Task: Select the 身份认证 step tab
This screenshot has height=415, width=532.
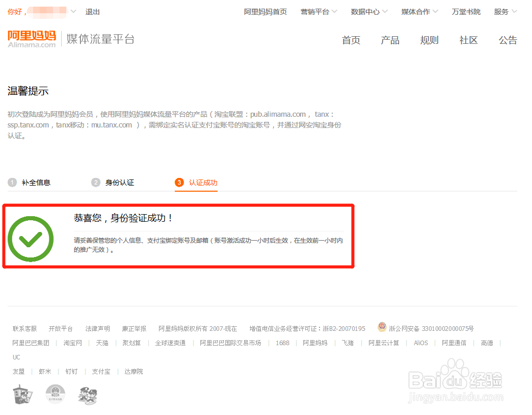Action: [119, 183]
